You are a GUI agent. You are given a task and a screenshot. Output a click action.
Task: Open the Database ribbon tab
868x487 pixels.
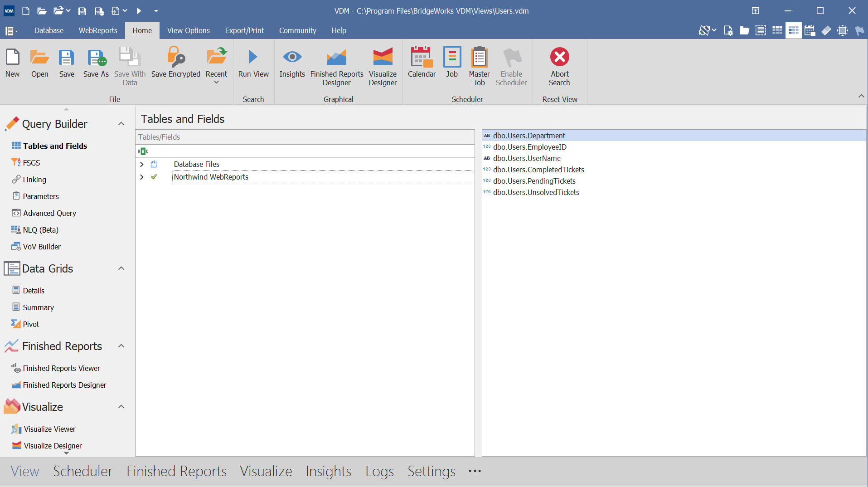pos(48,30)
